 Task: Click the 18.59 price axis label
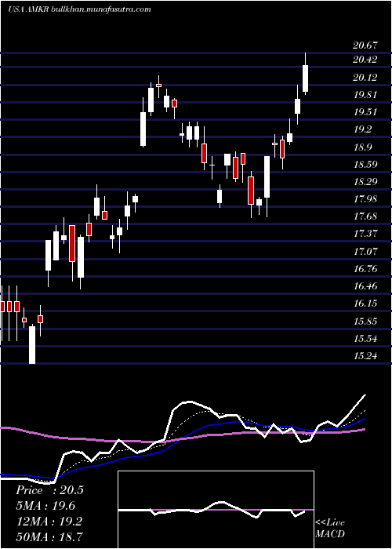pyautogui.click(x=365, y=164)
